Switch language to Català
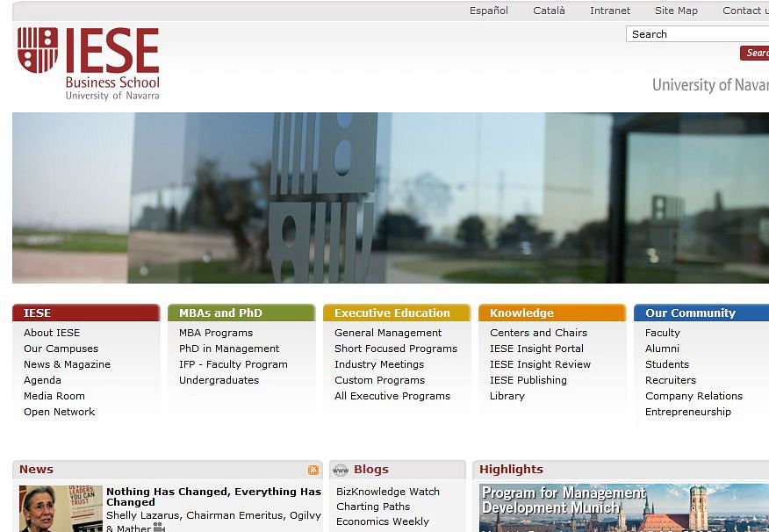 pos(549,11)
